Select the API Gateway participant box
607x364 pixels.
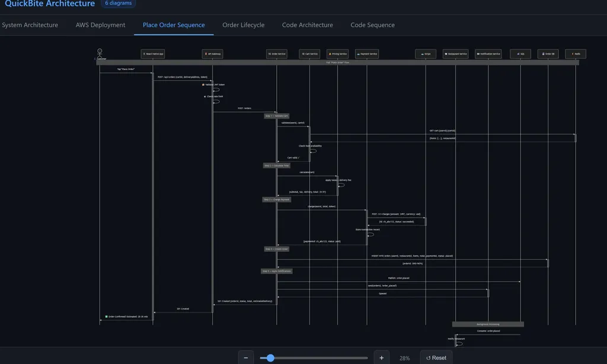[x=213, y=54]
